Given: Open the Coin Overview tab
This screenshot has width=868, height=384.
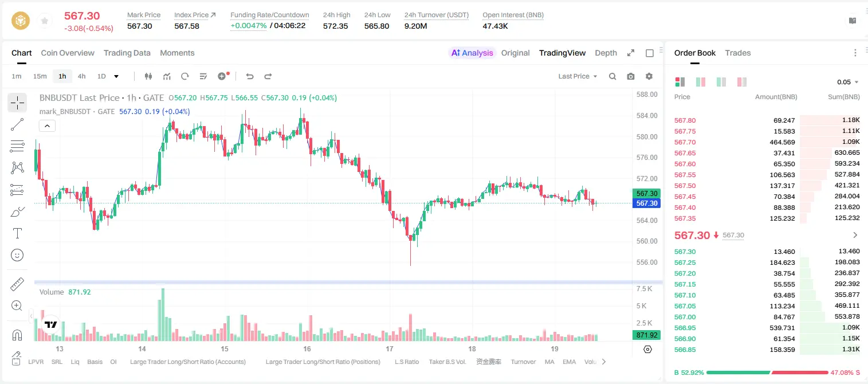Looking at the screenshot, I should coord(68,53).
